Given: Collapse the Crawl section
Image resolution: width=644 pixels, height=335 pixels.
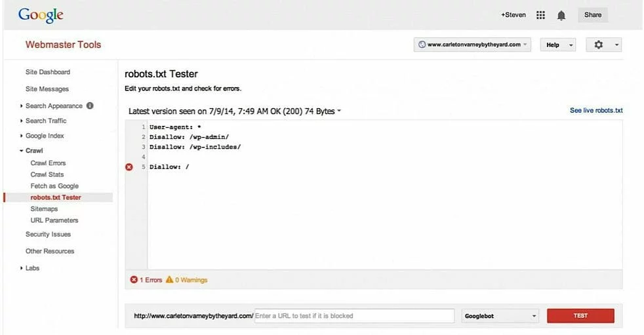Looking at the screenshot, I should 33,151.
